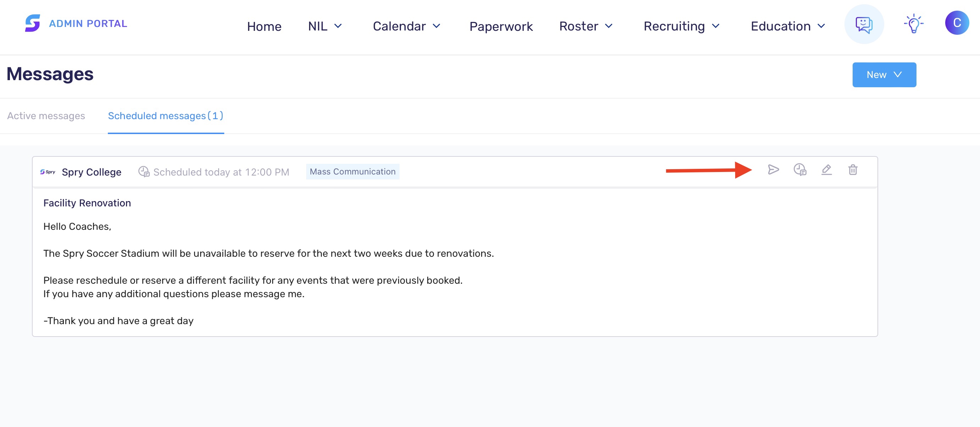Viewport: 980px width, 427px height.
Task: Select the Scheduled messages (1) tab
Action: [165, 116]
